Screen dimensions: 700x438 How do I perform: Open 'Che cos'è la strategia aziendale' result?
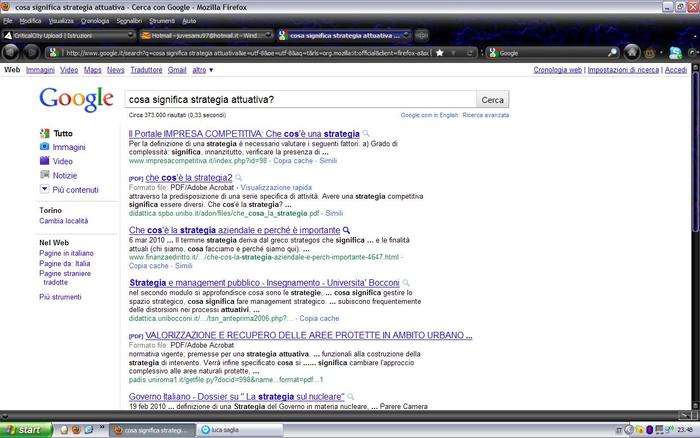click(x=234, y=230)
